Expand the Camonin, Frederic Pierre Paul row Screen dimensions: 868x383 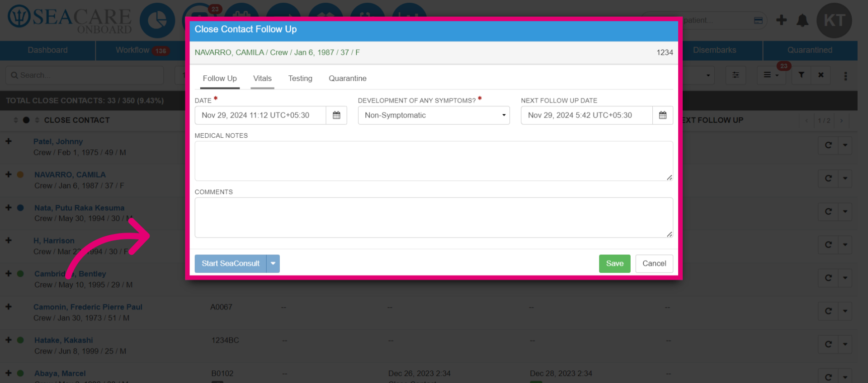click(x=9, y=307)
